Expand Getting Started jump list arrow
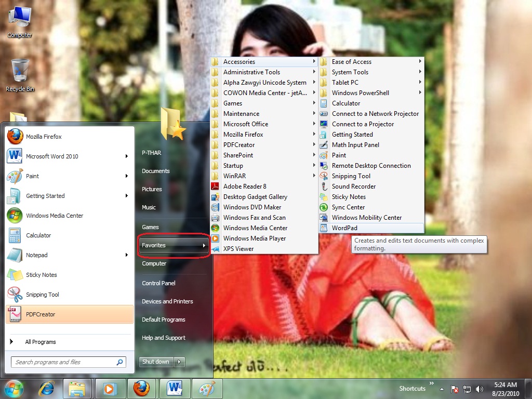This screenshot has height=399, width=532. point(127,196)
